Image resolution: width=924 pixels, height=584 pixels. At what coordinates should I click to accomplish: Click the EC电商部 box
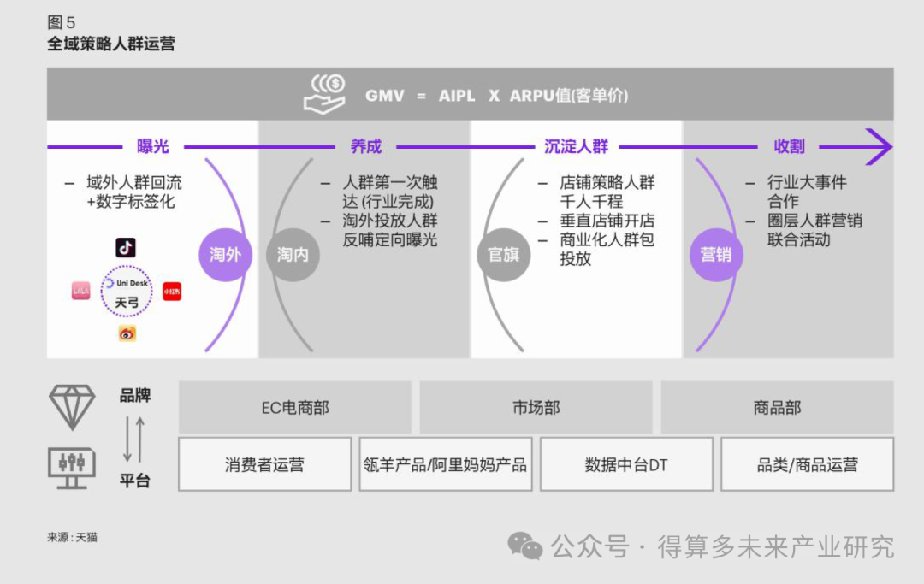coord(293,408)
